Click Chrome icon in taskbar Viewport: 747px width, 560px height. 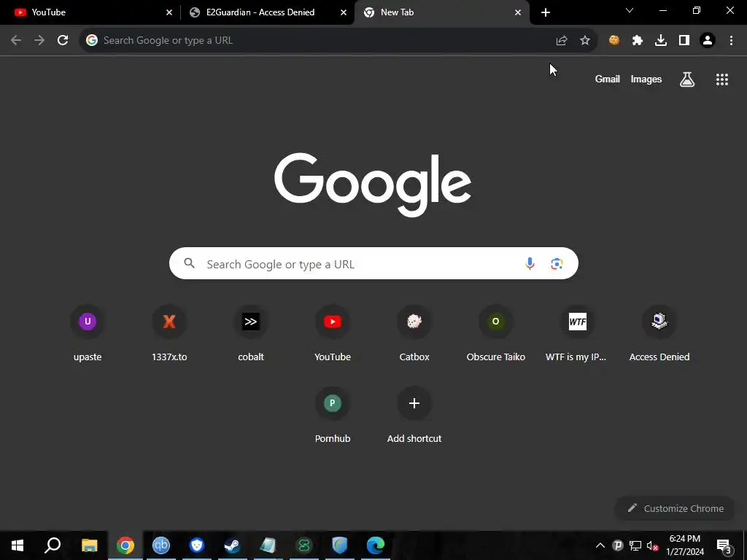click(x=125, y=545)
